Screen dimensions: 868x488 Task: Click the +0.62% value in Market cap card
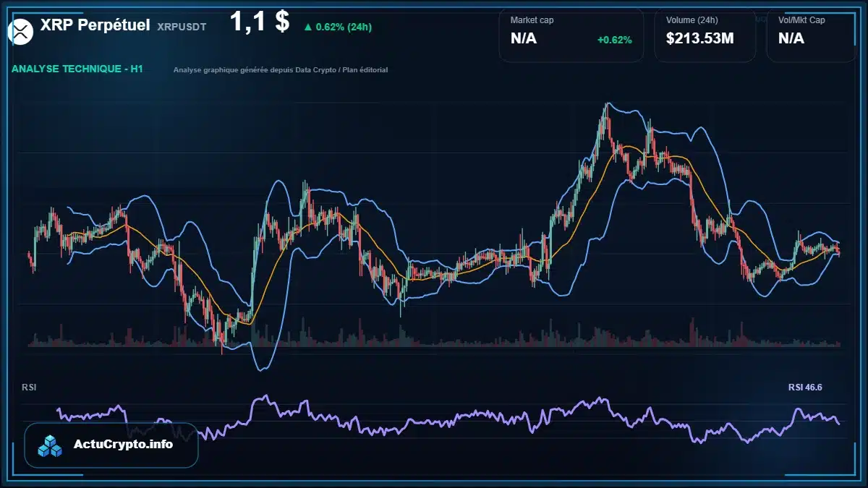coord(614,40)
